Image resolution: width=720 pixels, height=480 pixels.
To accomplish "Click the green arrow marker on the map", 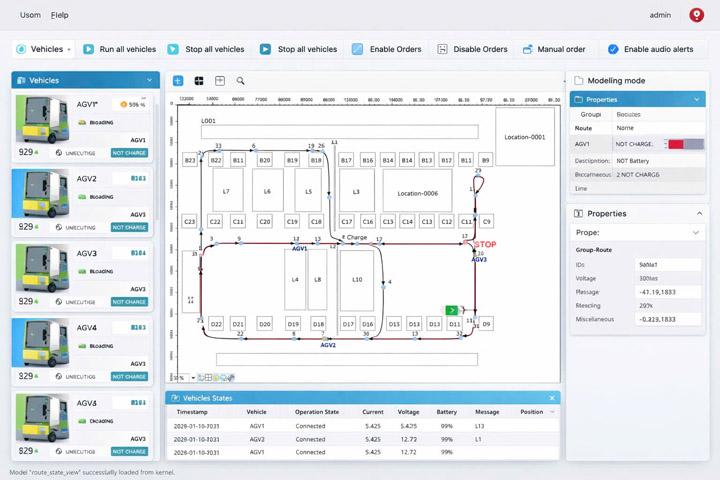I will pyautogui.click(x=452, y=311).
